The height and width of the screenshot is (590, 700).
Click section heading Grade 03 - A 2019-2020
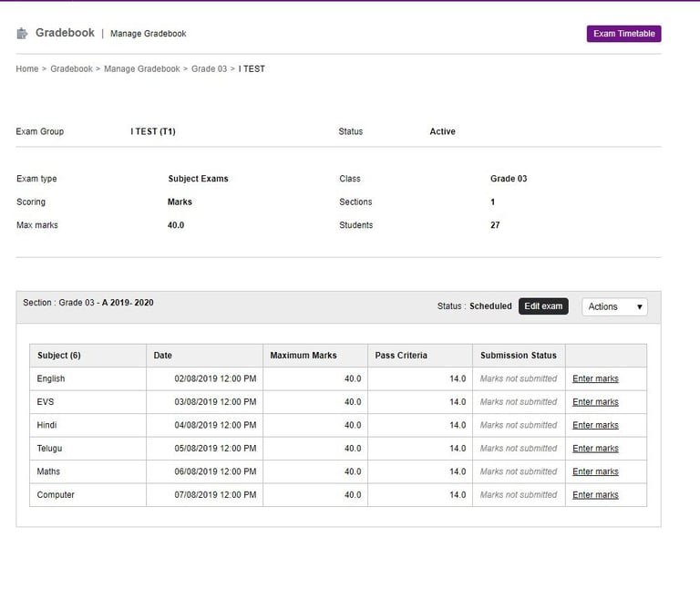pos(88,303)
